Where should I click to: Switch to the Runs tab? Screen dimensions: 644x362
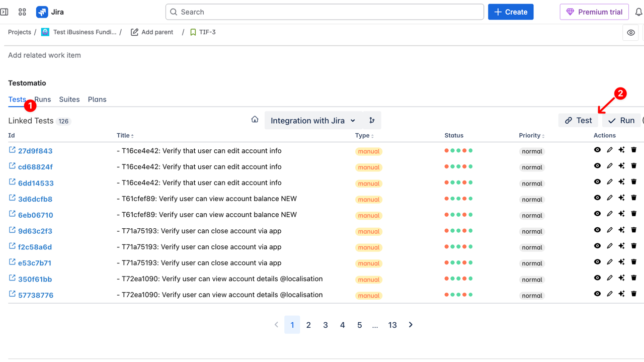click(x=43, y=100)
